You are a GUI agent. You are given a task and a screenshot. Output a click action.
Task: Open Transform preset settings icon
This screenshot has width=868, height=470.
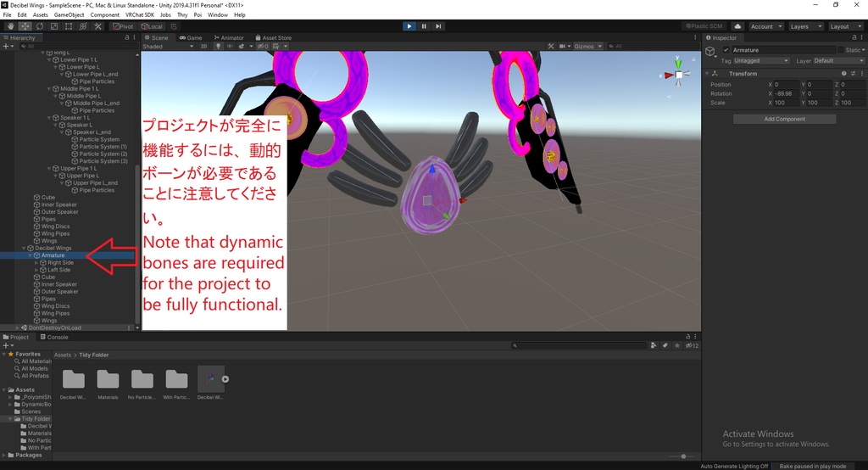point(853,73)
